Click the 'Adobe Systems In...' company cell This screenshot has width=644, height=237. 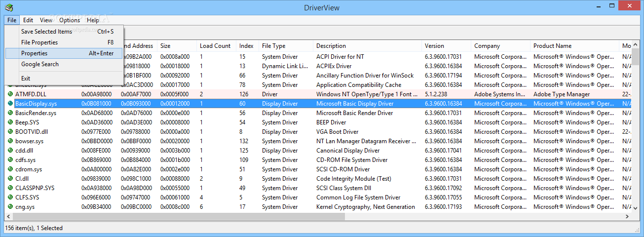500,94
